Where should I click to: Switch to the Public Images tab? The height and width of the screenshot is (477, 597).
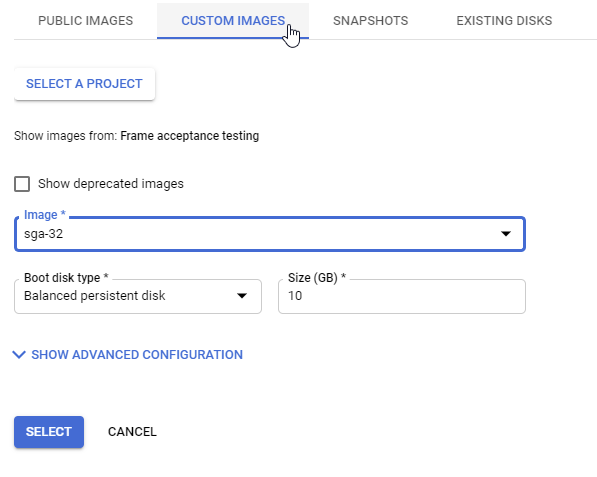tap(85, 21)
